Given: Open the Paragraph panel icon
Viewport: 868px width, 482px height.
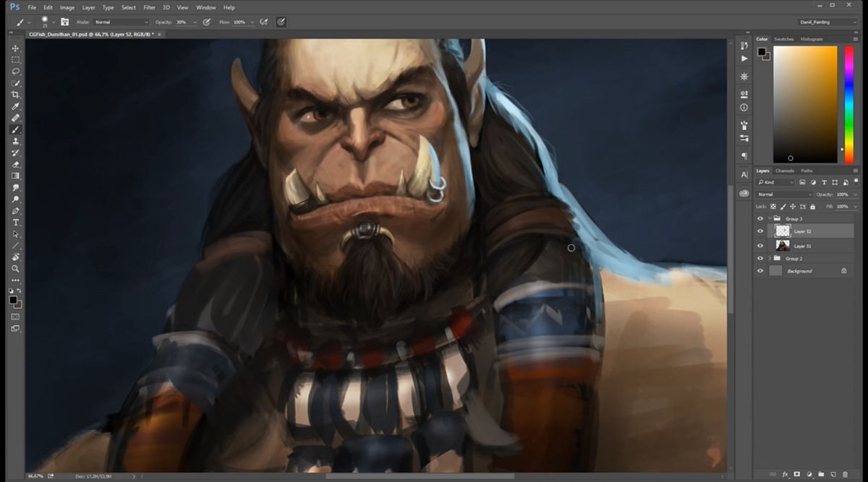Looking at the screenshot, I should (x=744, y=155).
